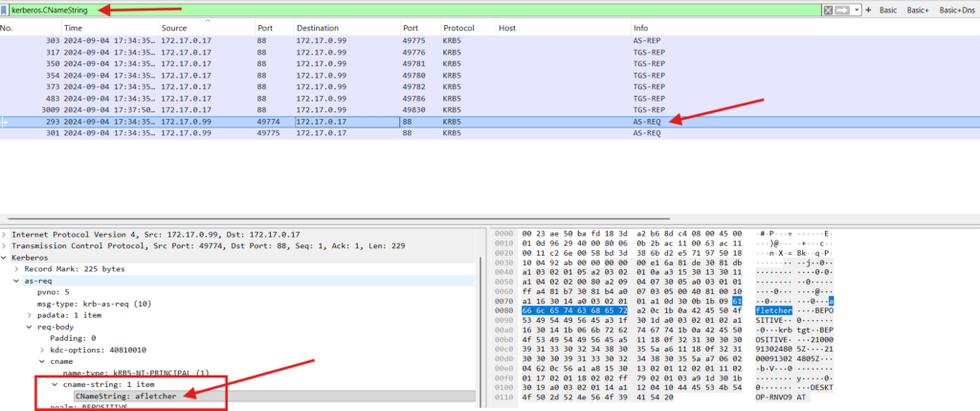This screenshot has width=980, height=411.
Task: Apply the Basic+Dns filter button
Action: click(x=959, y=10)
